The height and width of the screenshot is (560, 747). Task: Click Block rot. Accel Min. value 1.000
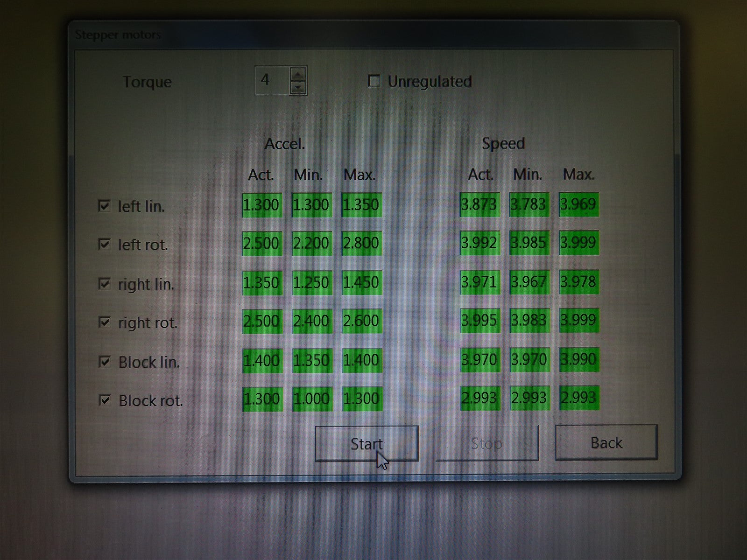click(312, 399)
